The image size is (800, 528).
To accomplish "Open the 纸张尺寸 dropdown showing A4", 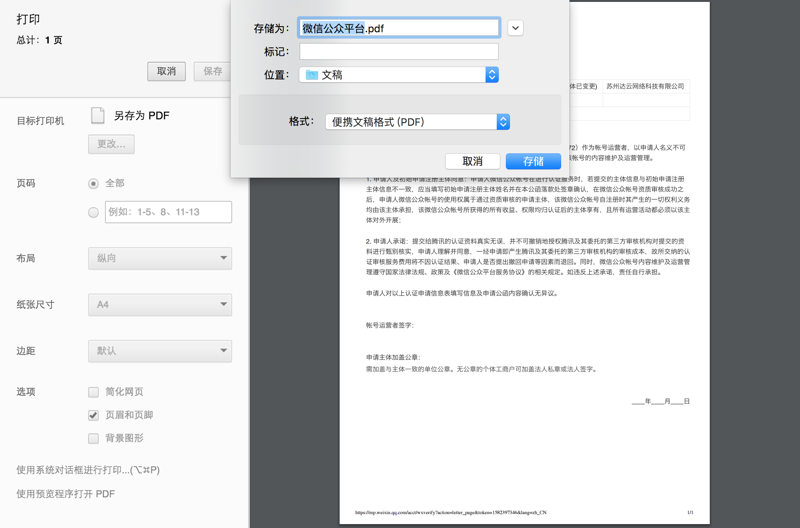I will (x=160, y=305).
